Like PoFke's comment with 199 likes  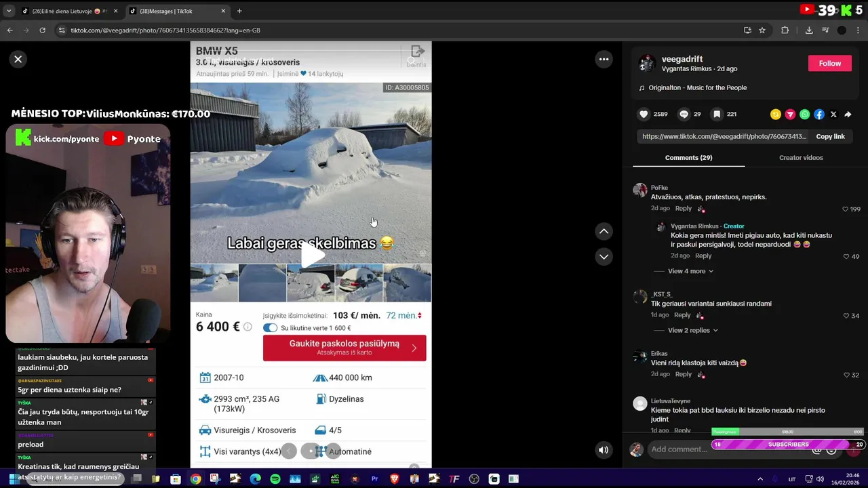pyautogui.click(x=846, y=209)
